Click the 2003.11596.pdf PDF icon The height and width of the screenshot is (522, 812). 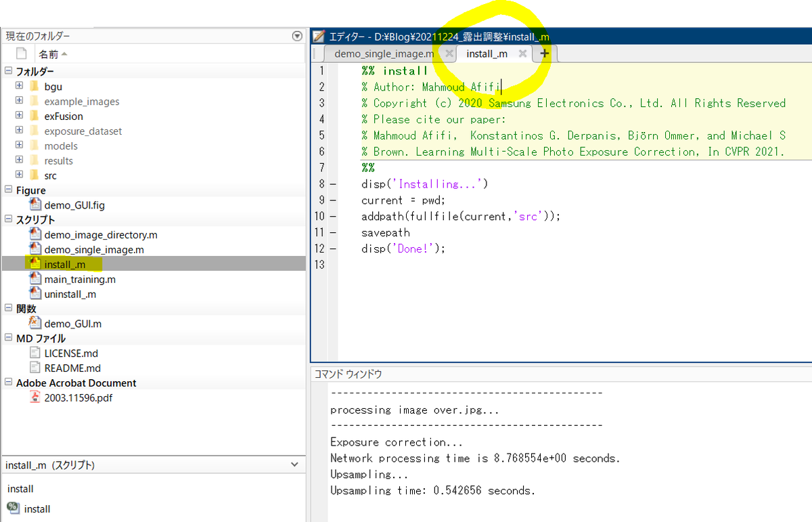click(x=35, y=397)
